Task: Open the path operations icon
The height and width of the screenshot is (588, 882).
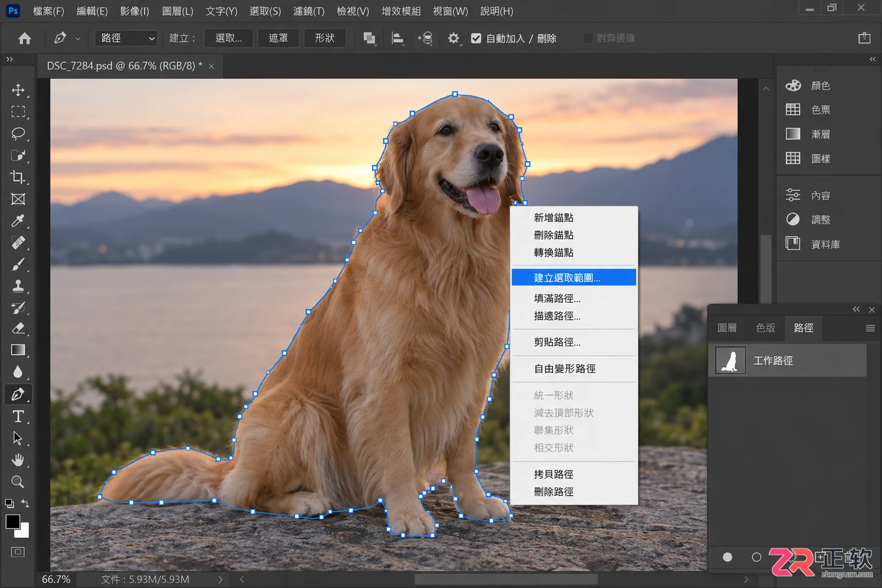Action: click(369, 39)
